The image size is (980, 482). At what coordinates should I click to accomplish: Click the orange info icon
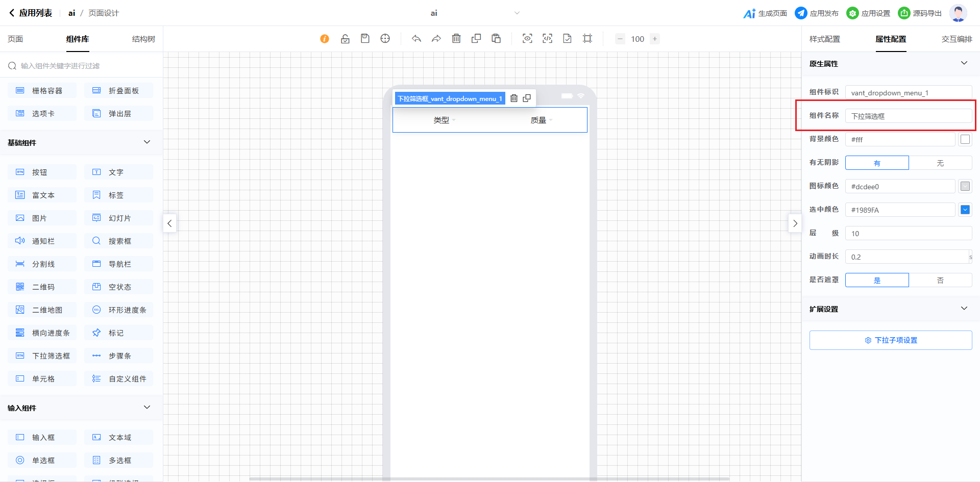pyautogui.click(x=325, y=39)
